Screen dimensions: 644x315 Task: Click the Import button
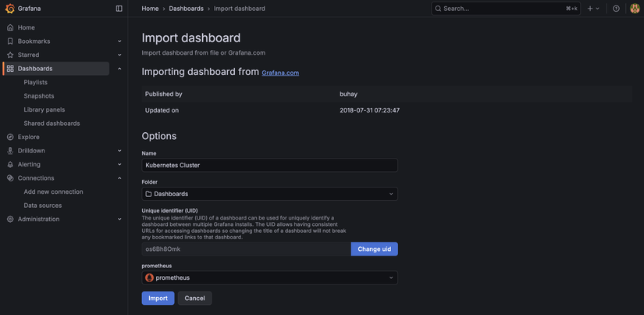[x=158, y=298]
